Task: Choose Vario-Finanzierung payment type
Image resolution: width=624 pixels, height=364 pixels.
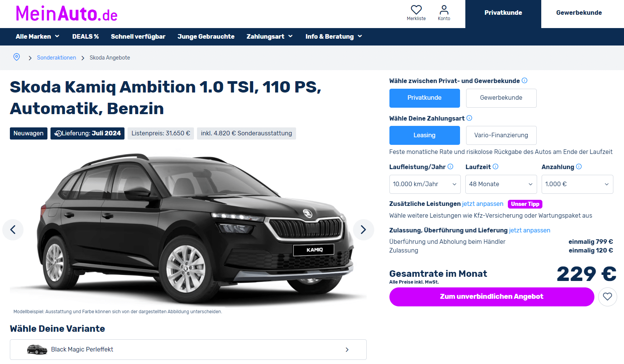Action: tap(501, 135)
